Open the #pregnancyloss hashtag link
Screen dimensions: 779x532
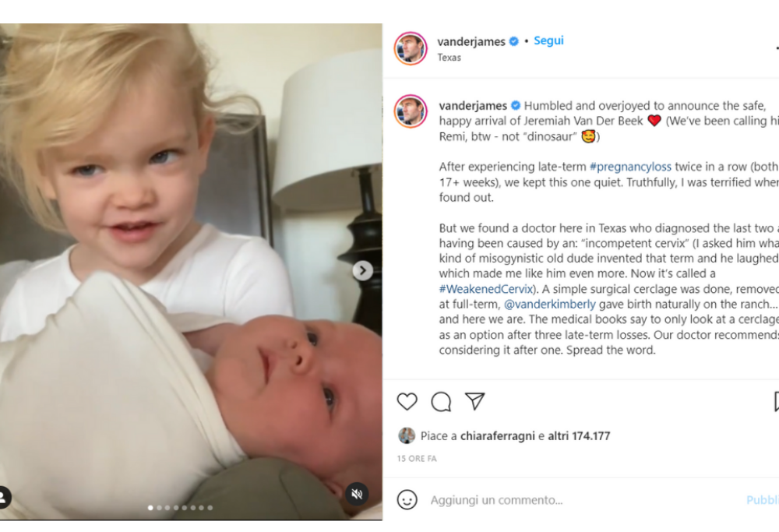(630, 167)
